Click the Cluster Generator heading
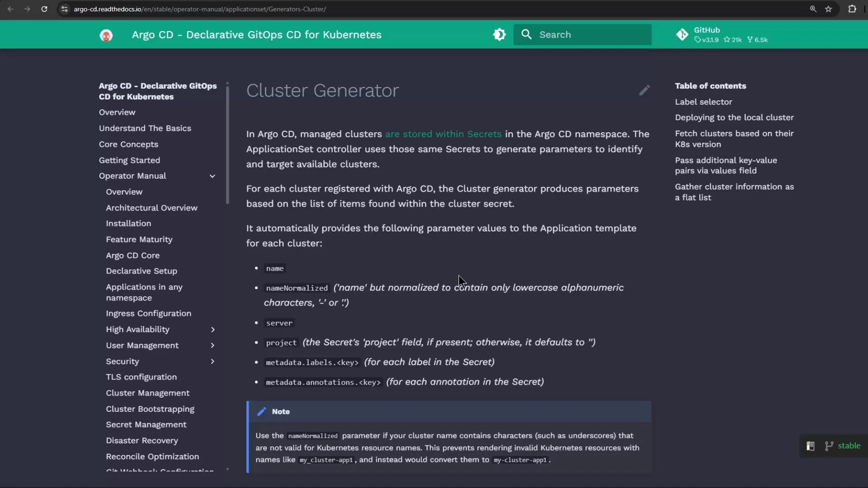This screenshot has width=868, height=488. [x=322, y=90]
